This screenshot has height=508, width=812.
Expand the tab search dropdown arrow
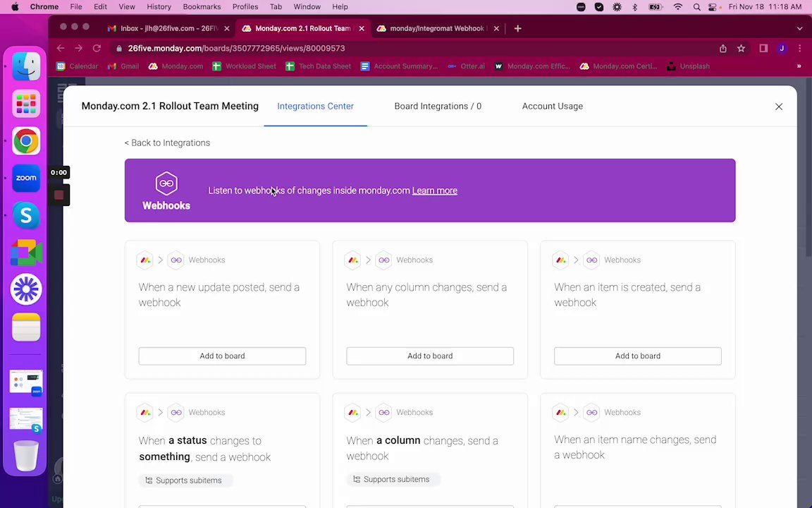point(799,28)
